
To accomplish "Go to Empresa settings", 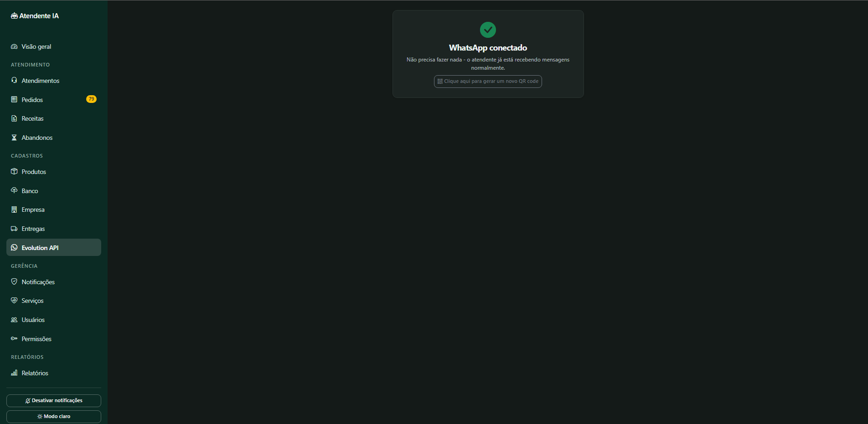I will click(54, 209).
